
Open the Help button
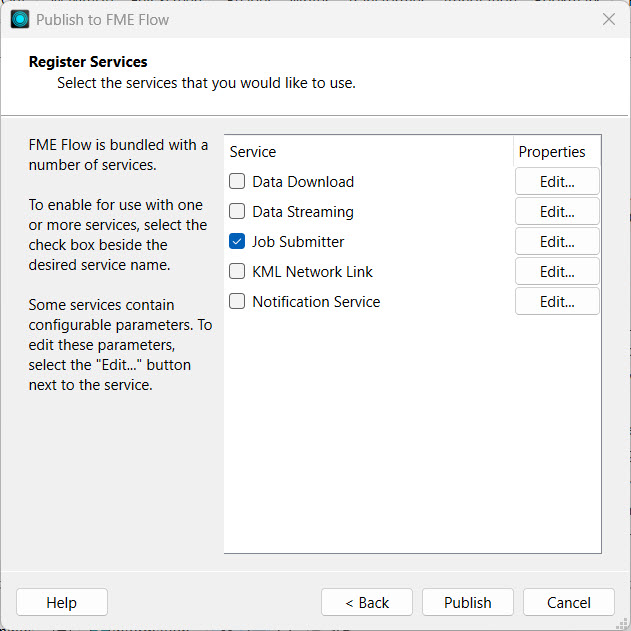(x=62, y=602)
